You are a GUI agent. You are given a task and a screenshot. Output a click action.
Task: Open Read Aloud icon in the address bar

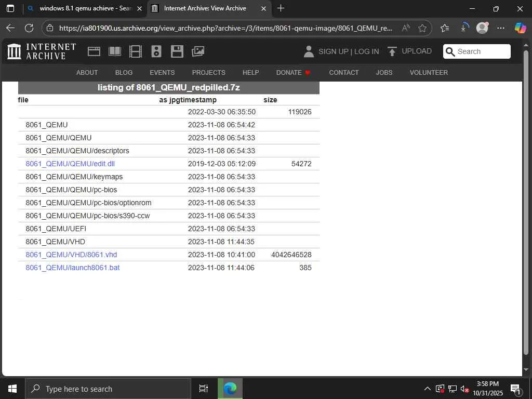point(406,28)
